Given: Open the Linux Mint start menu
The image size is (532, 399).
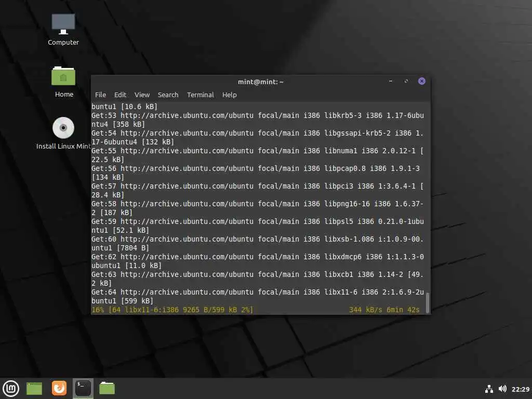Looking at the screenshot, I should click(x=11, y=389).
